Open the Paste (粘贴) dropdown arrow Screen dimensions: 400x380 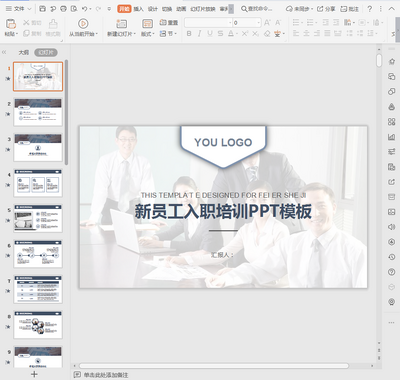click(17, 34)
